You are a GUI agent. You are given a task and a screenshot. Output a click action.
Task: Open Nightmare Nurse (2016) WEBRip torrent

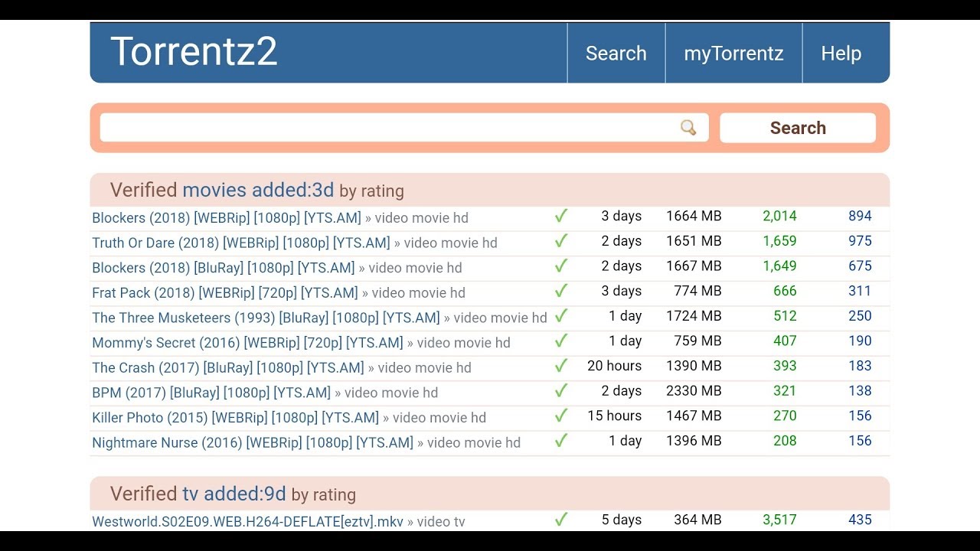[x=253, y=442]
